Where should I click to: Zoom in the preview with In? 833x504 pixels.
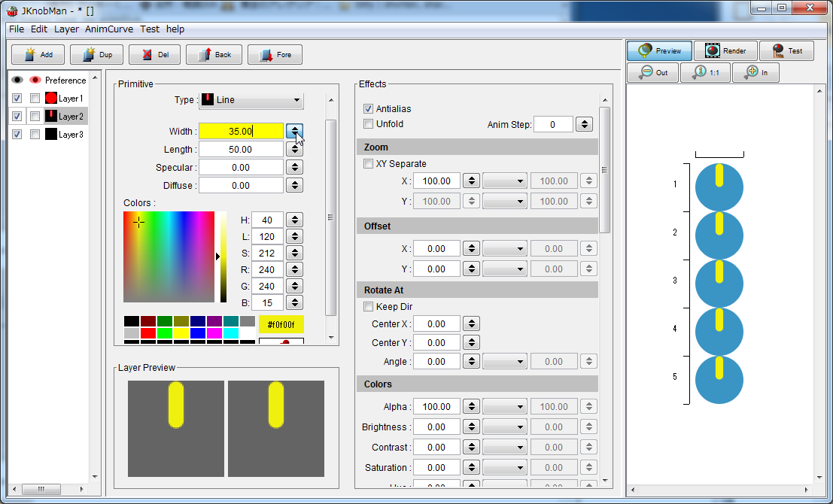[756, 73]
